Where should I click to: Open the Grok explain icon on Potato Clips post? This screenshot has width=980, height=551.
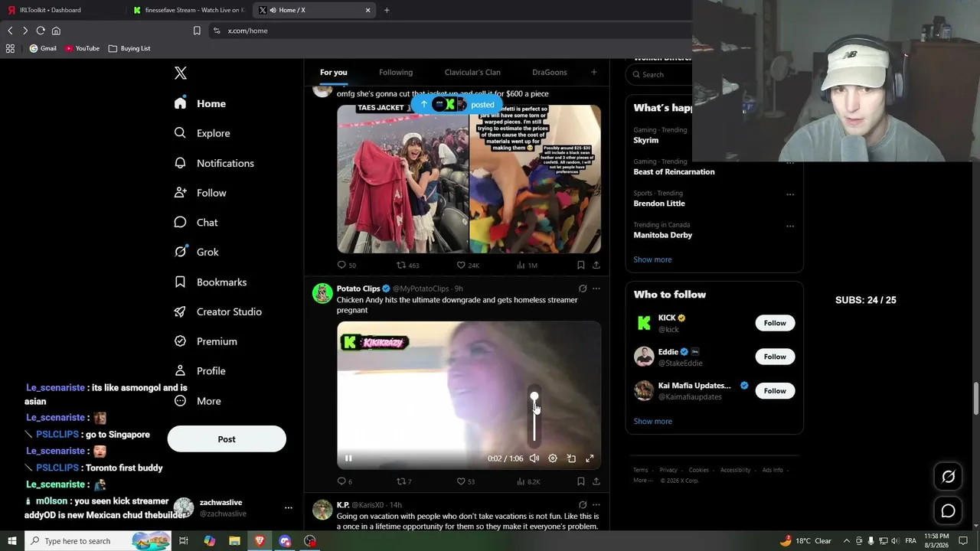[x=583, y=289]
